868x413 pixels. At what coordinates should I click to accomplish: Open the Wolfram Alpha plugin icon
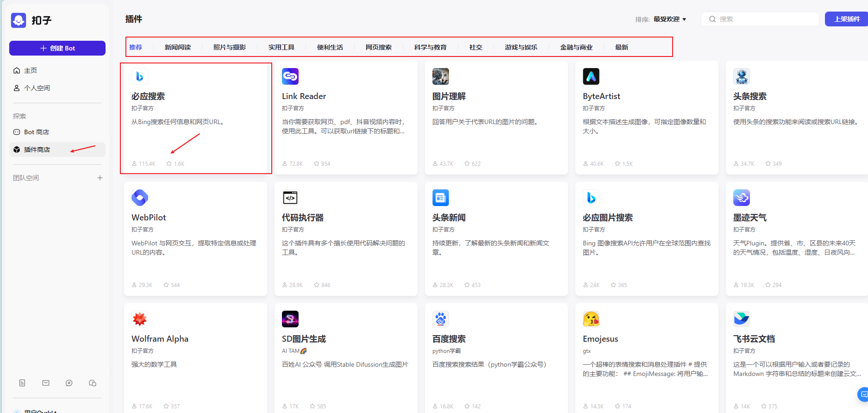(x=140, y=319)
